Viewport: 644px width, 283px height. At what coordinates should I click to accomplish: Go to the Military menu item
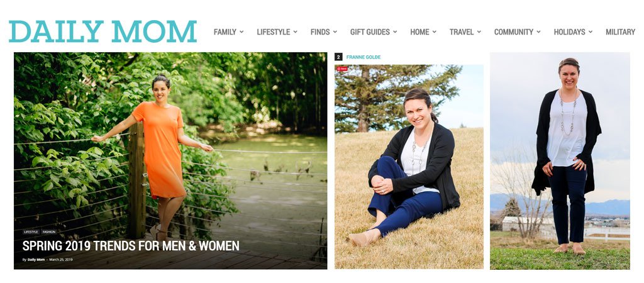point(620,31)
